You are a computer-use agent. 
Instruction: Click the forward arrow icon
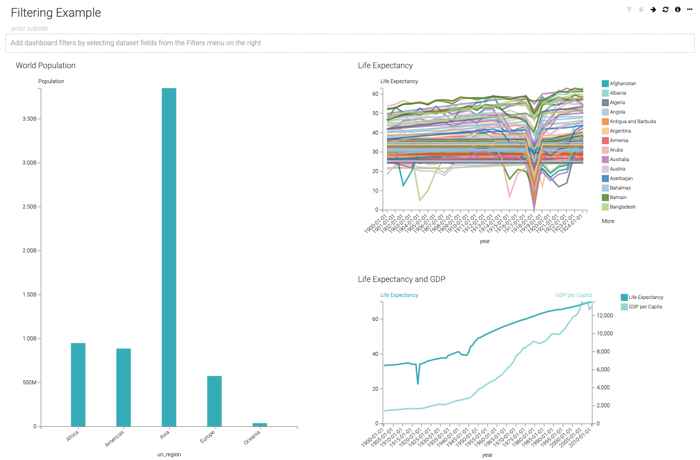(653, 10)
